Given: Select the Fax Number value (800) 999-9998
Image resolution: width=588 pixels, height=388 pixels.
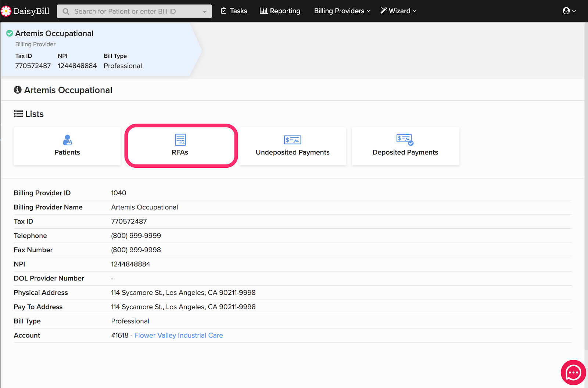Looking at the screenshot, I should click(136, 250).
